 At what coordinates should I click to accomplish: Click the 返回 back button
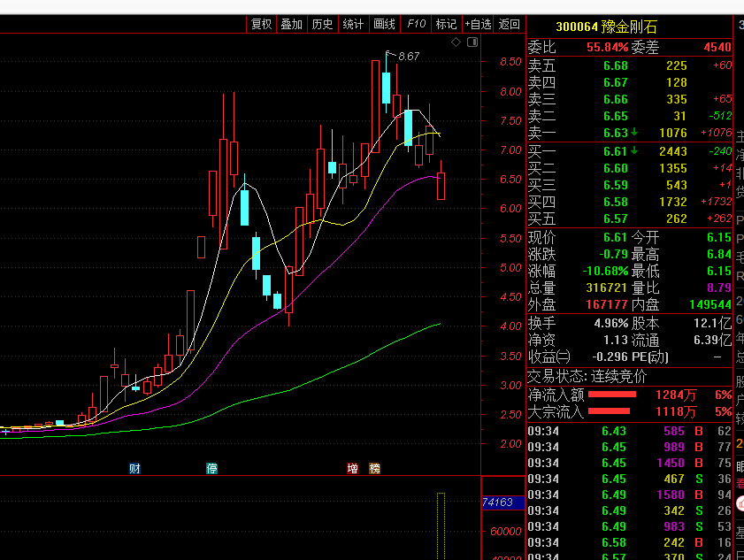[510, 24]
